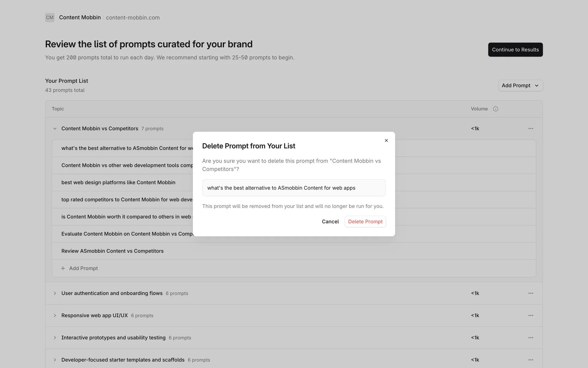Image resolution: width=588 pixels, height=368 pixels.
Task: Open more options for Responsive web app UI/UX
Action: click(531, 315)
